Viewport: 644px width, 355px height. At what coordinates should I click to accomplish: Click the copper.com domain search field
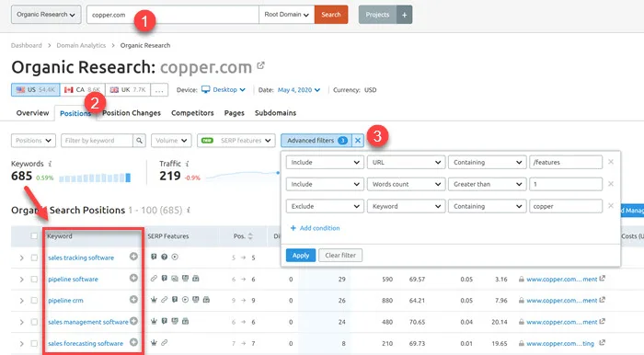173,15
